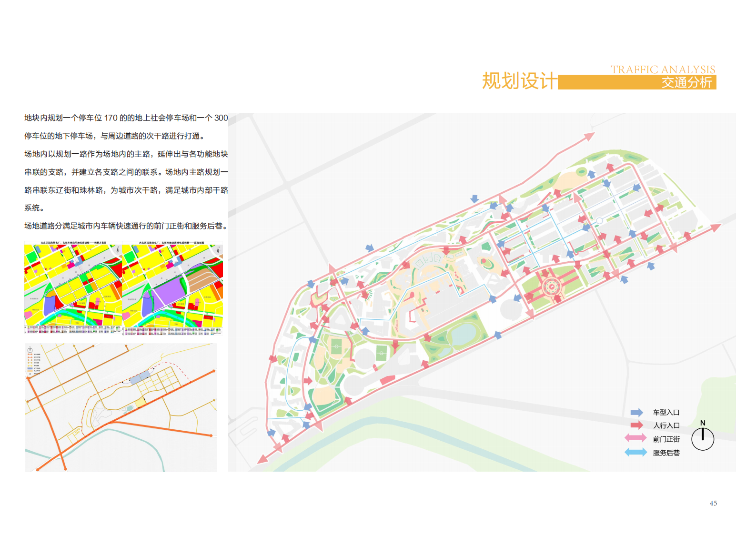
Task: Click the page number 45
Action: point(713,503)
